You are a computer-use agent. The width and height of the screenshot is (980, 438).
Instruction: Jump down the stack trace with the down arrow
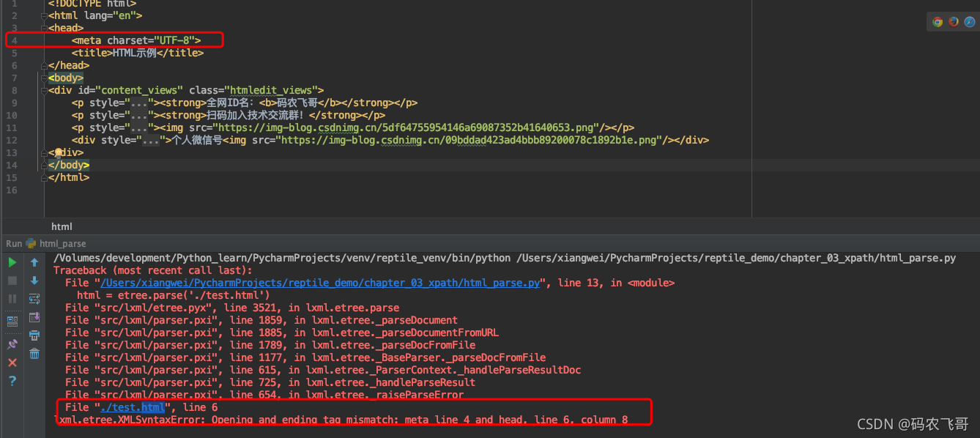(x=34, y=281)
